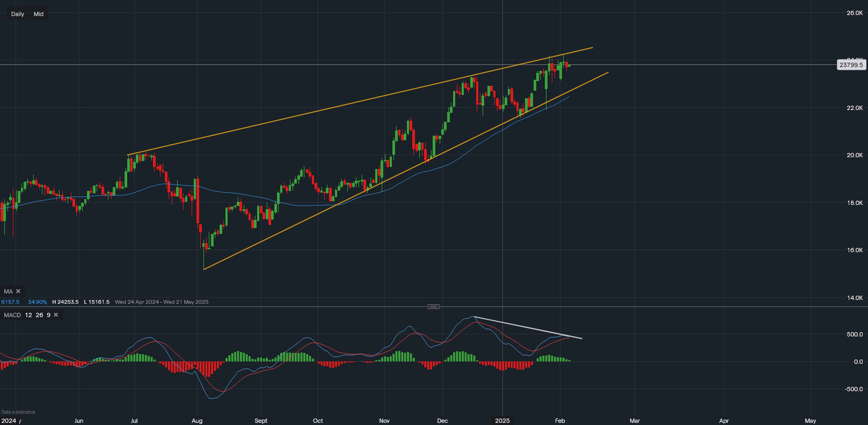Image resolution: width=868 pixels, height=425 pixels.
Task: Click the 2024 year label on time axis
Action: (x=9, y=421)
